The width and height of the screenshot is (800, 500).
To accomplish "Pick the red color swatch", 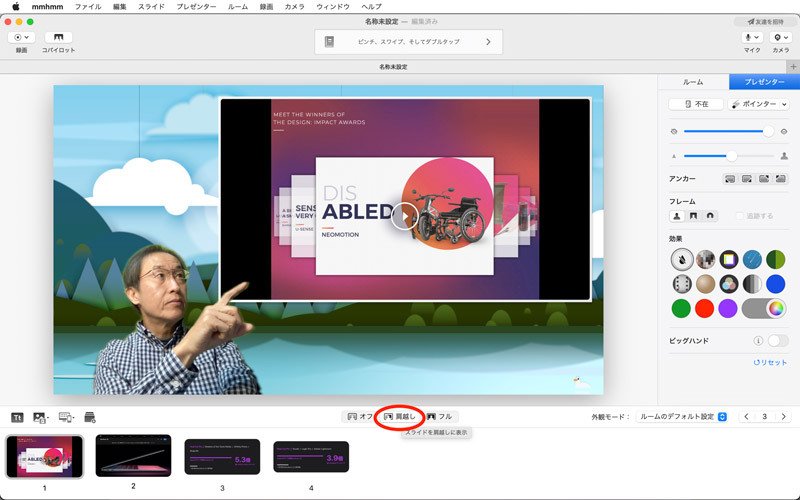I will coord(705,308).
